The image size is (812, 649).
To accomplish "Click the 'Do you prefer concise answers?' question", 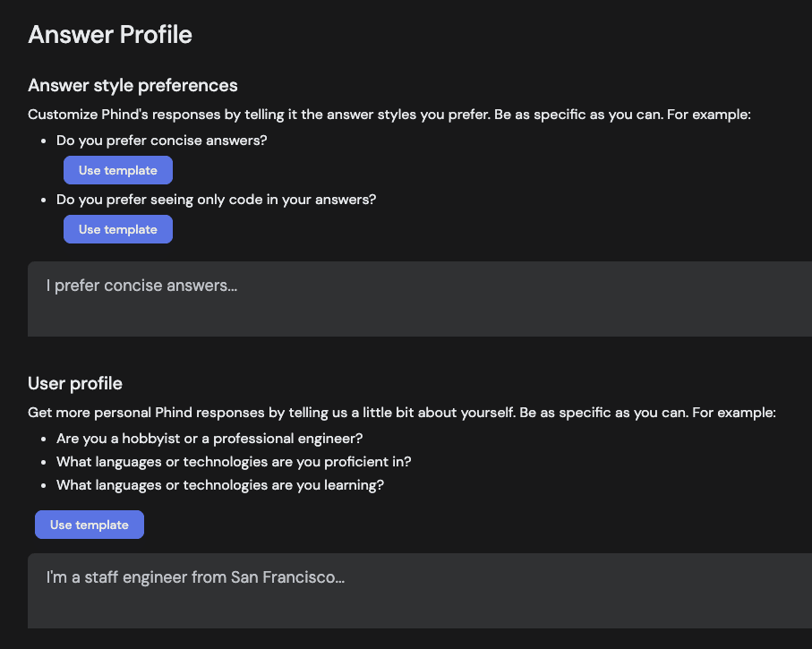I will pos(161,141).
